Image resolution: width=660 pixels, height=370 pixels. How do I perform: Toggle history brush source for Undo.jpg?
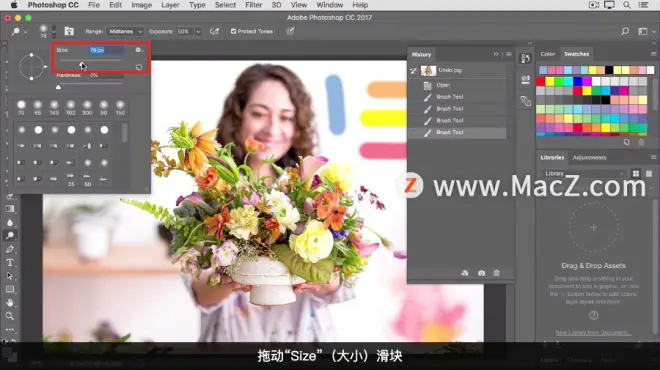(x=413, y=70)
